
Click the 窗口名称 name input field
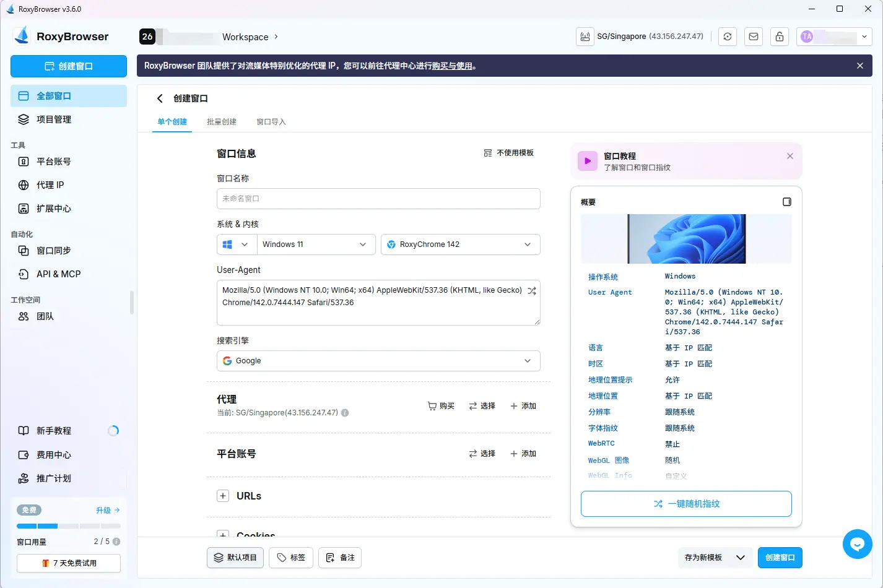(x=378, y=199)
